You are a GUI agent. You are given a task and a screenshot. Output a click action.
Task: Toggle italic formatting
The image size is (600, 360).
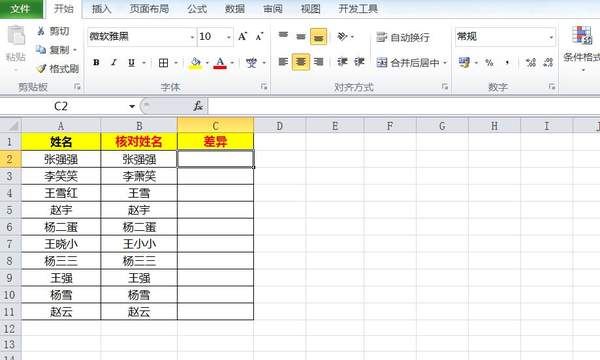tap(114, 63)
